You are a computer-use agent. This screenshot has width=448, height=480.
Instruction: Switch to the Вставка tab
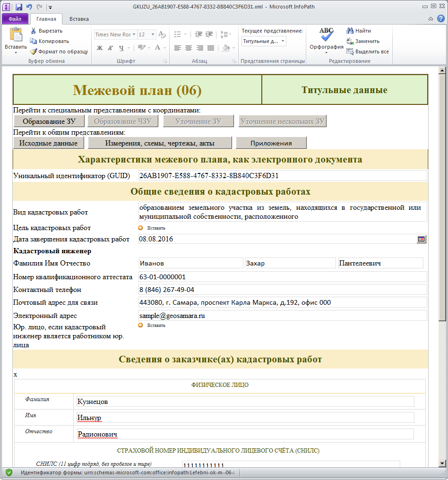tap(79, 19)
